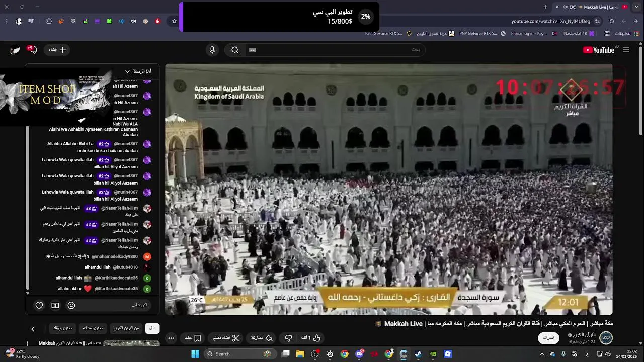Select the 'From the Holy Quran' chip
The width and height of the screenshot is (644, 362).
click(126, 328)
